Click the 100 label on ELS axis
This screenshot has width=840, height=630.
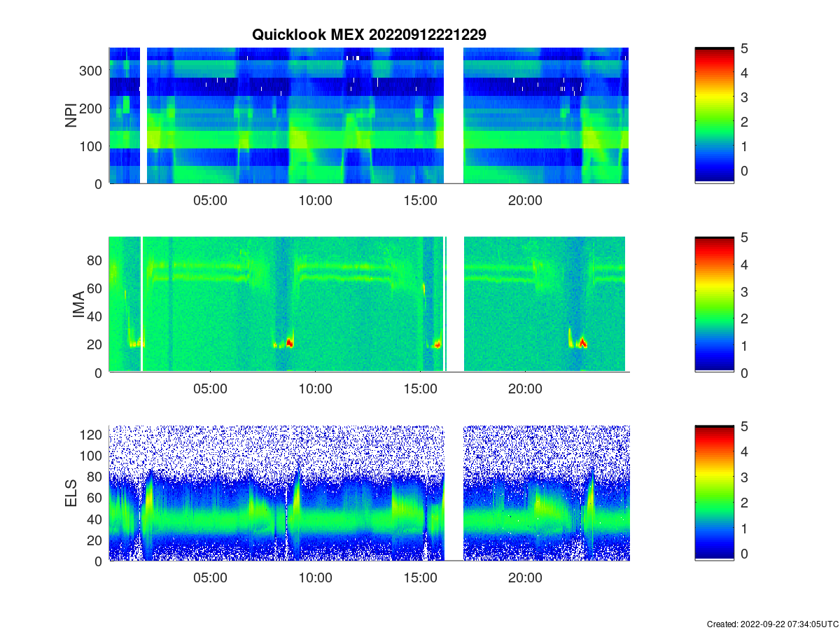(x=92, y=456)
